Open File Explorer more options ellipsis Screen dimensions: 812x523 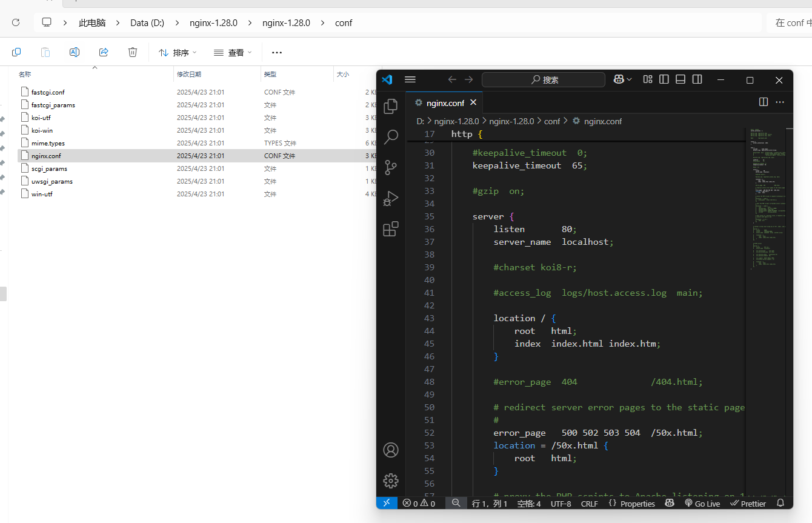tap(277, 53)
